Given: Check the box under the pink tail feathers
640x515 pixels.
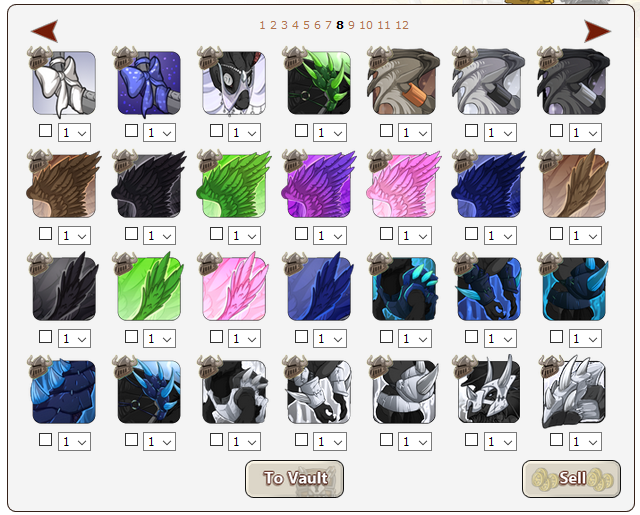Looking at the screenshot, I should (216, 337).
